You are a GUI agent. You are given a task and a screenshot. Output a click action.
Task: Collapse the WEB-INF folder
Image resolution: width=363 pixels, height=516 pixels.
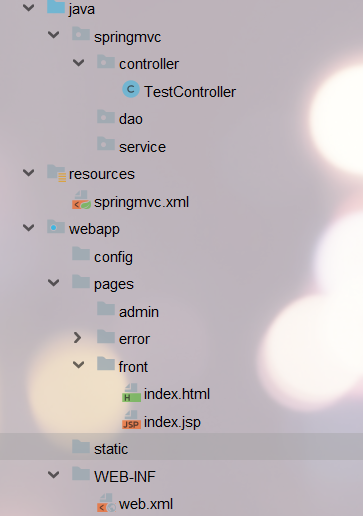(54, 475)
